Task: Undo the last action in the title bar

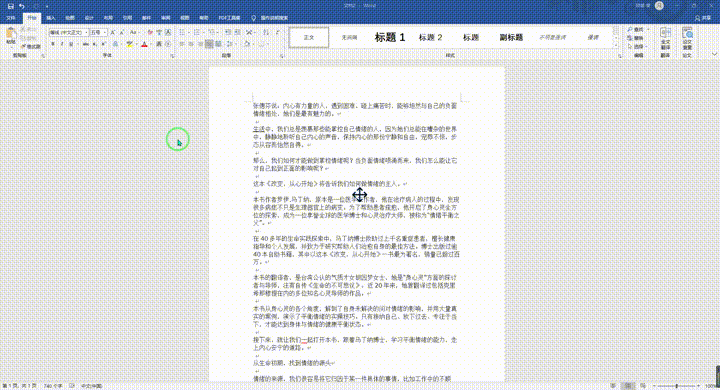Action: (22, 6)
